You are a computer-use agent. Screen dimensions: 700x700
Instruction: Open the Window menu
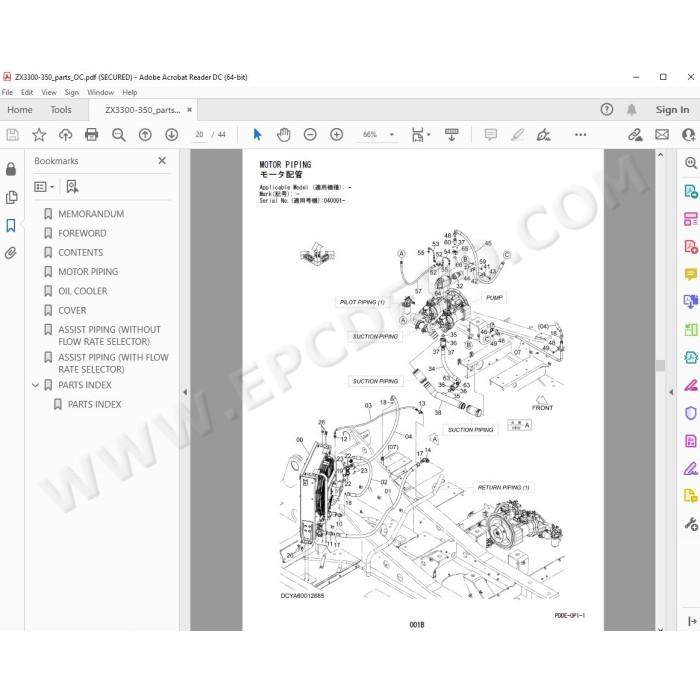(100, 92)
